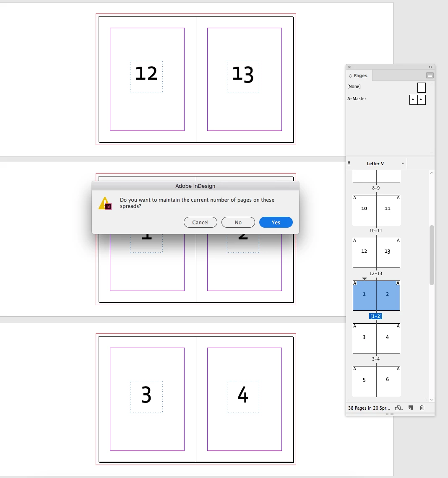
Task: Confirm the dialog with Yes
Action: (x=276, y=222)
